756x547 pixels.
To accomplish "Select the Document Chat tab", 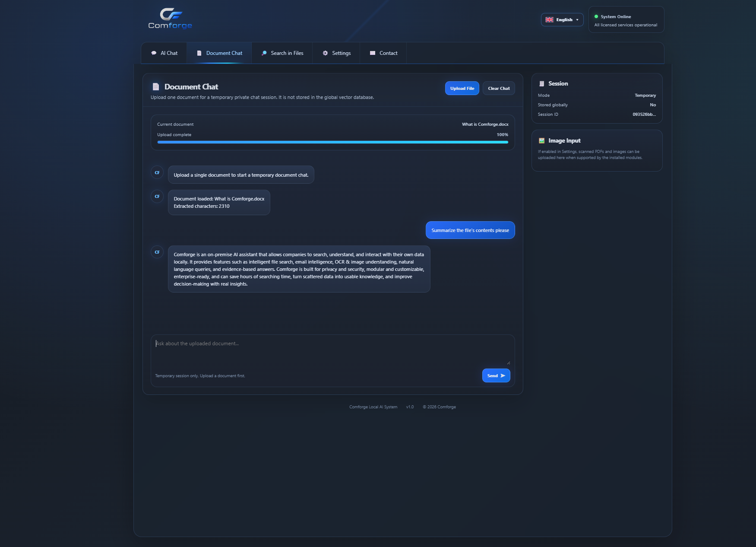I will coord(219,53).
